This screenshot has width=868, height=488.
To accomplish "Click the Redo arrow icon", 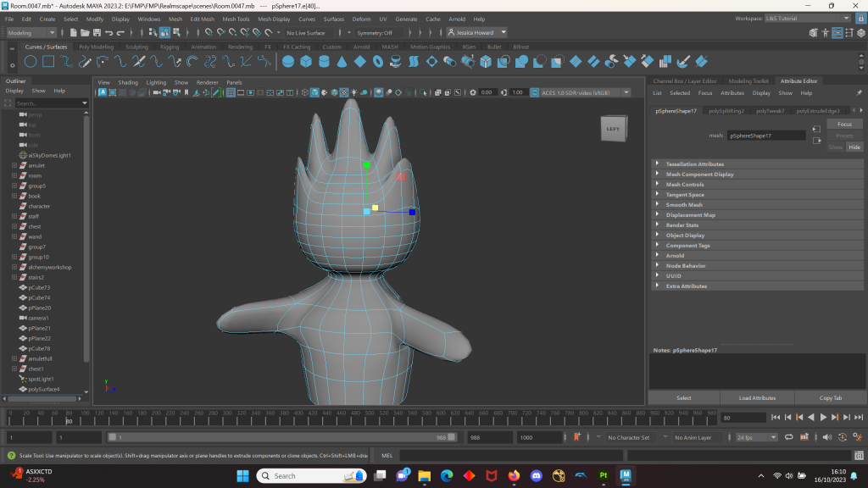I will tap(120, 33).
